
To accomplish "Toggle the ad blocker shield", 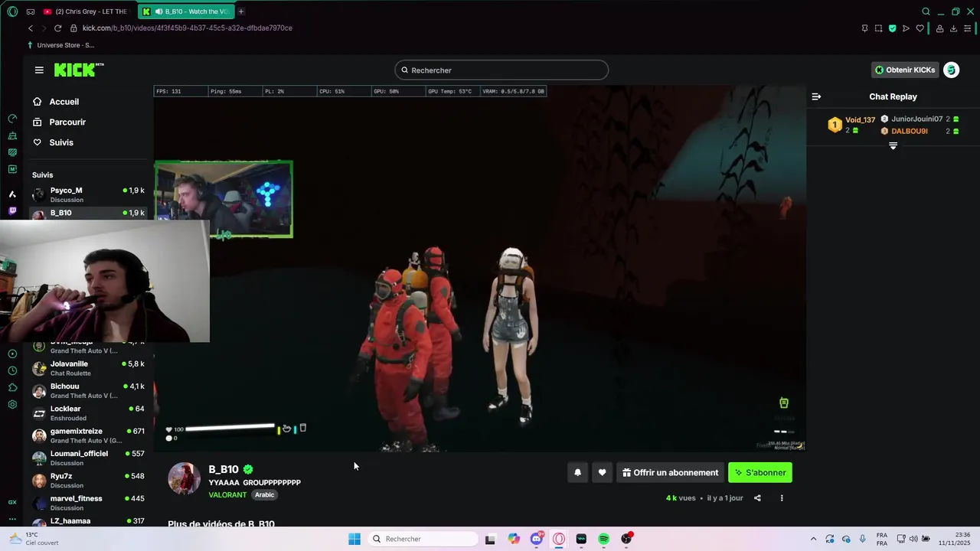I will click(x=892, y=28).
